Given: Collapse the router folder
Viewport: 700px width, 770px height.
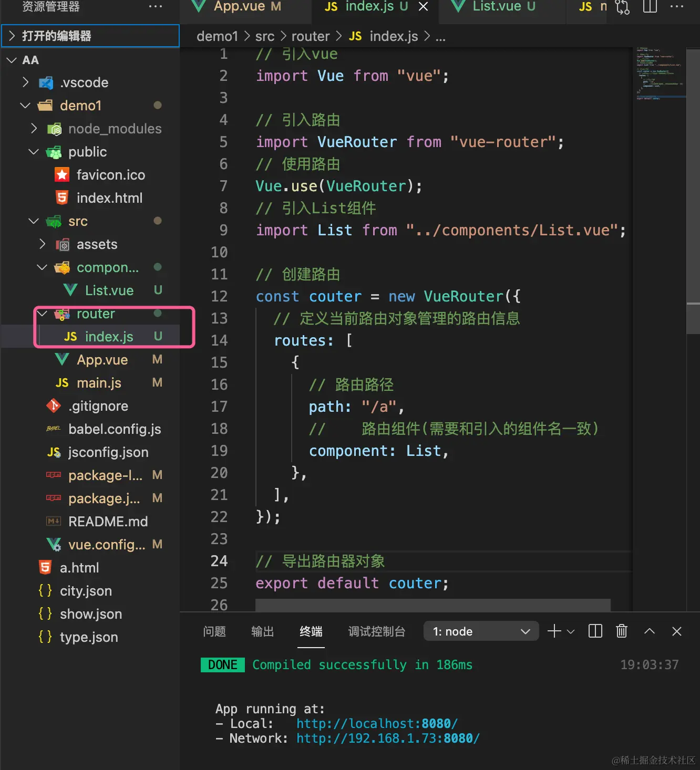Looking at the screenshot, I should [42, 314].
